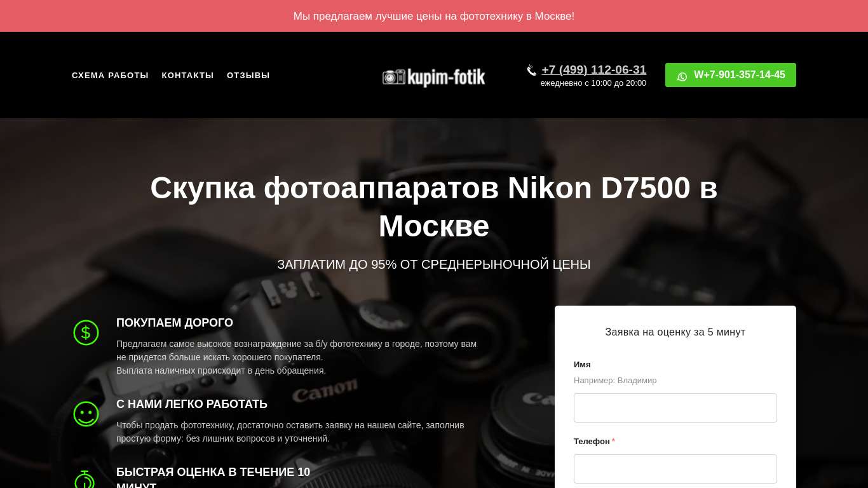Click the green dollar sign icon
The height and width of the screenshot is (488, 868).
click(x=86, y=332)
